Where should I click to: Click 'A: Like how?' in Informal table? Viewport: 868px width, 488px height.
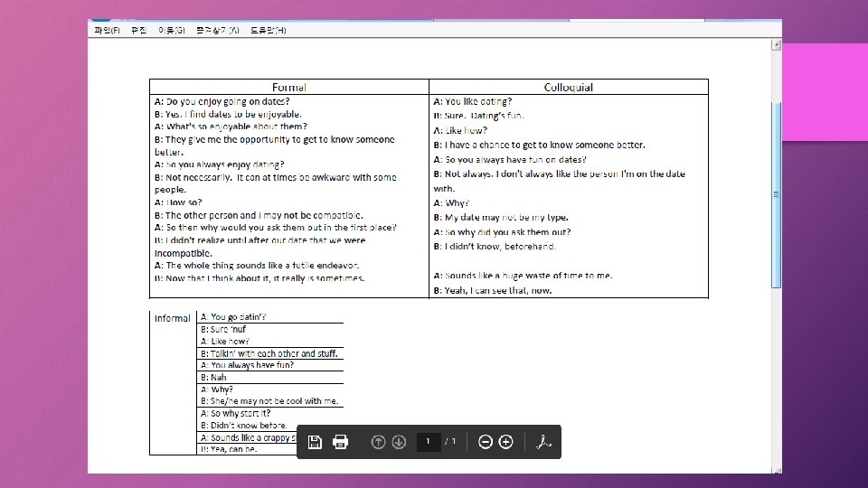(225, 342)
